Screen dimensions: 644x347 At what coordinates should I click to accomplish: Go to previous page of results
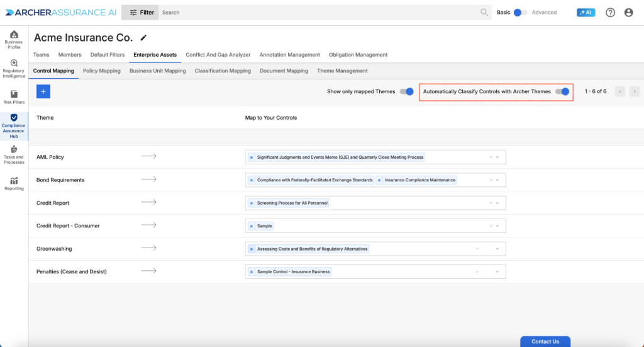619,91
